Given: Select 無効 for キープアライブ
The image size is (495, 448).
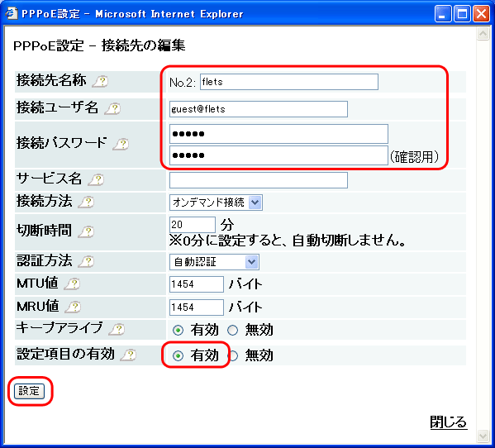Looking at the screenshot, I should tap(233, 331).
